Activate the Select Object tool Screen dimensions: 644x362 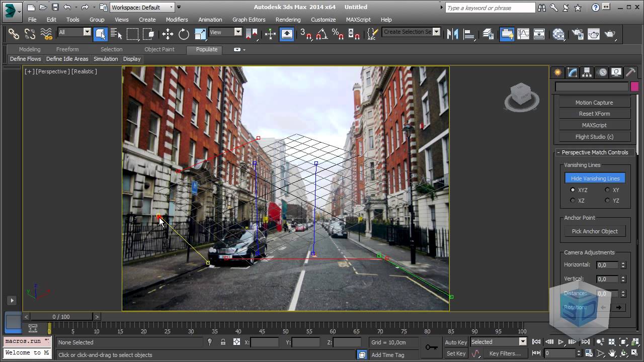click(x=101, y=34)
